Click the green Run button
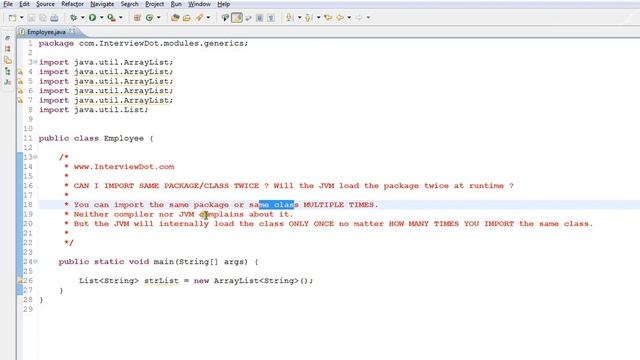Viewport: 640px width, 360px height. coord(93,18)
